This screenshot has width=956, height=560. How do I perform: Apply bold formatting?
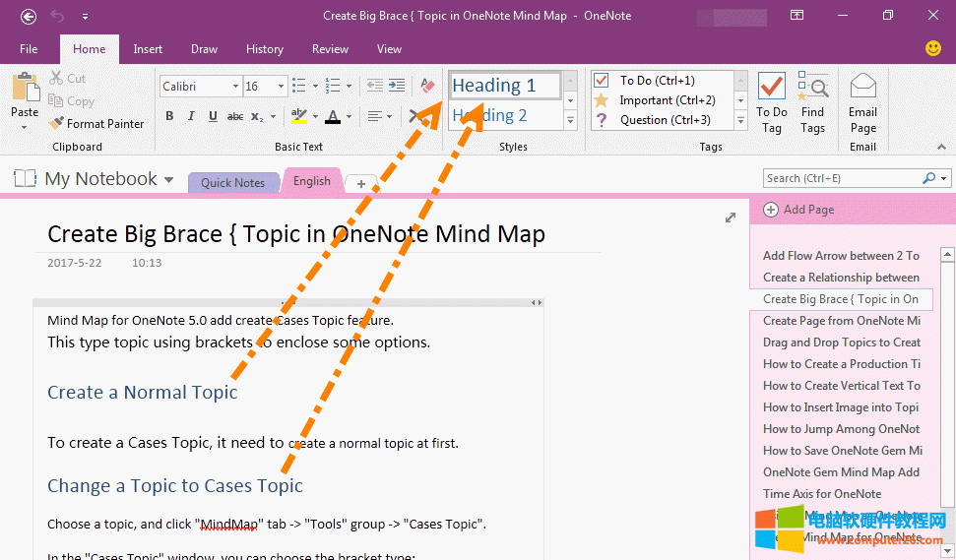pyautogui.click(x=169, y=116)
